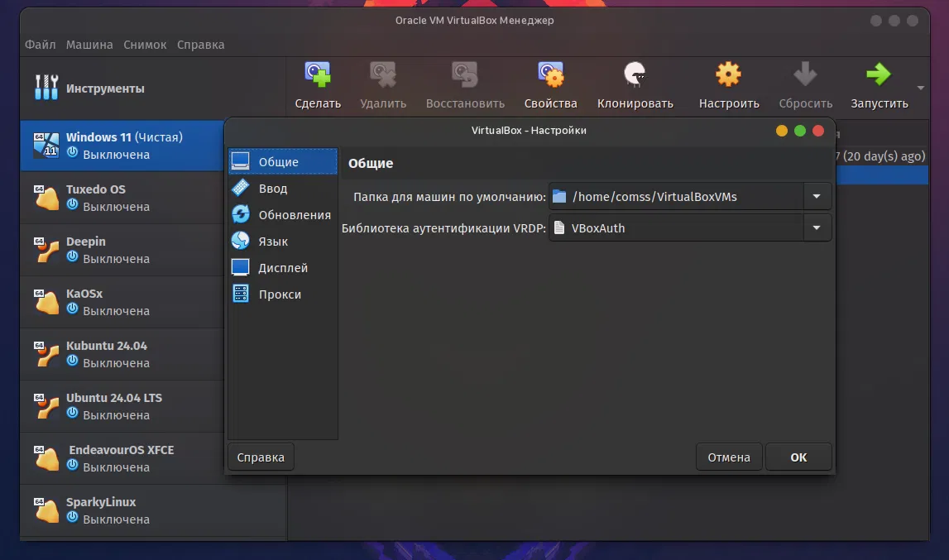Image resolution: width=949 pixels, height=560 pixels.
Task: Click the Kubuntu 24.04 VM icon
Action: click(46, 353)
